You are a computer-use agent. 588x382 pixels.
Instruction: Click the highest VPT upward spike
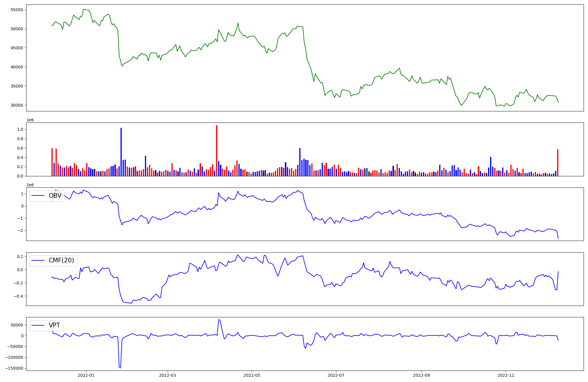[x=219, y=320]
